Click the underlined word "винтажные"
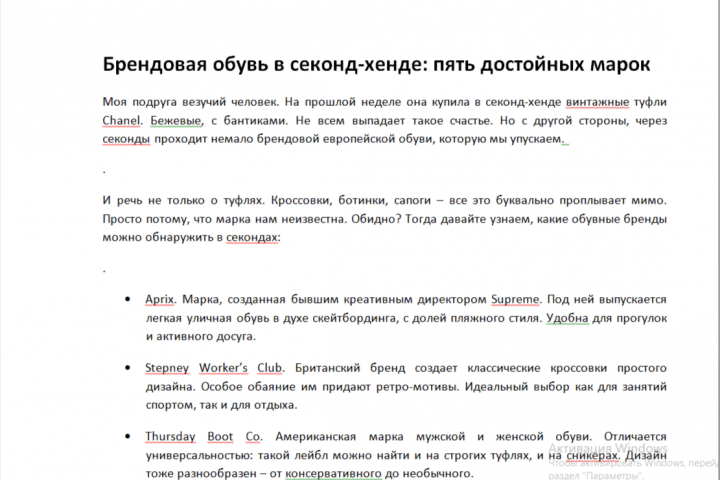The image size is (720, 480). pyautogui.click(x=597, y=102)
